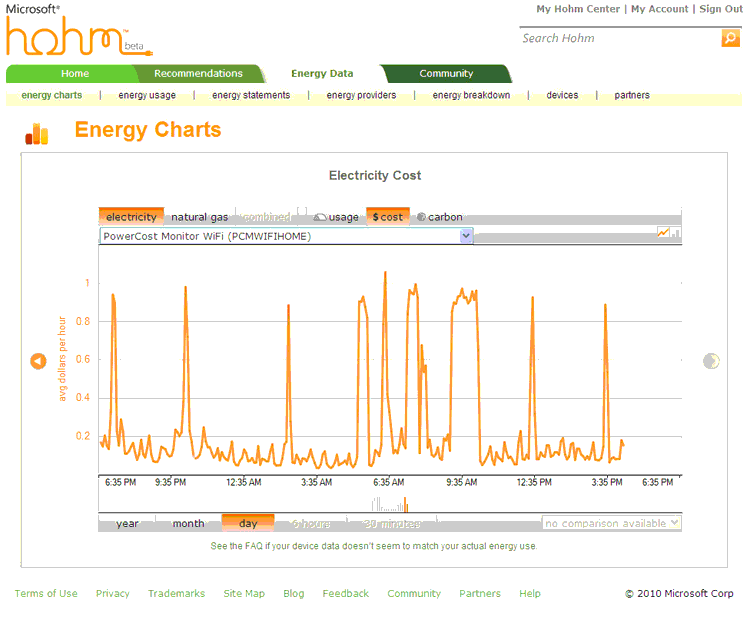Set time range to month
Image resolution: width=750 pixels, height=633 pixels.
coord(188,523)
